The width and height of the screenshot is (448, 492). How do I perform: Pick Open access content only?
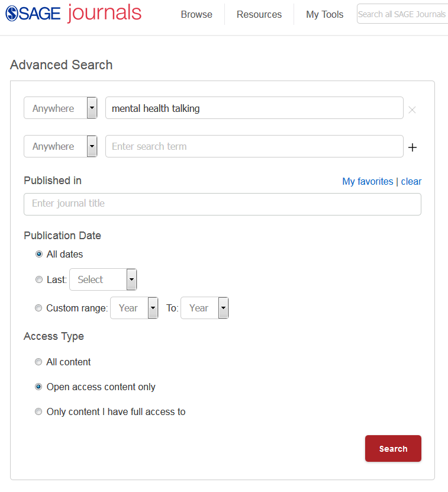tap(39, 387)
